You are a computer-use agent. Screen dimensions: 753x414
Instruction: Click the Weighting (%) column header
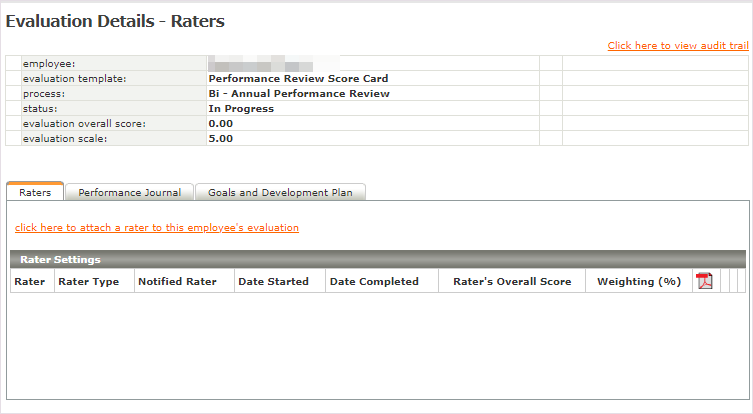point(638,282)
